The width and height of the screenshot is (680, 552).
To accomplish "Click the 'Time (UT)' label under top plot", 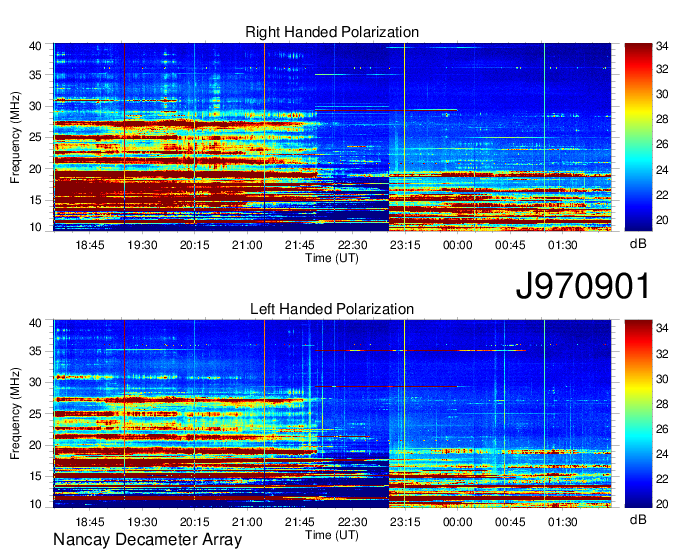I will click(x=332, y=258).
